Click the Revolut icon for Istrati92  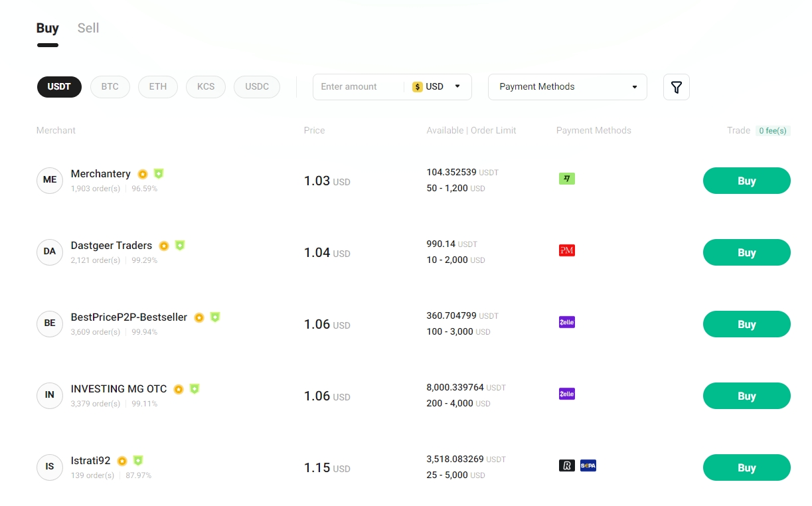(x=566, y=465)
